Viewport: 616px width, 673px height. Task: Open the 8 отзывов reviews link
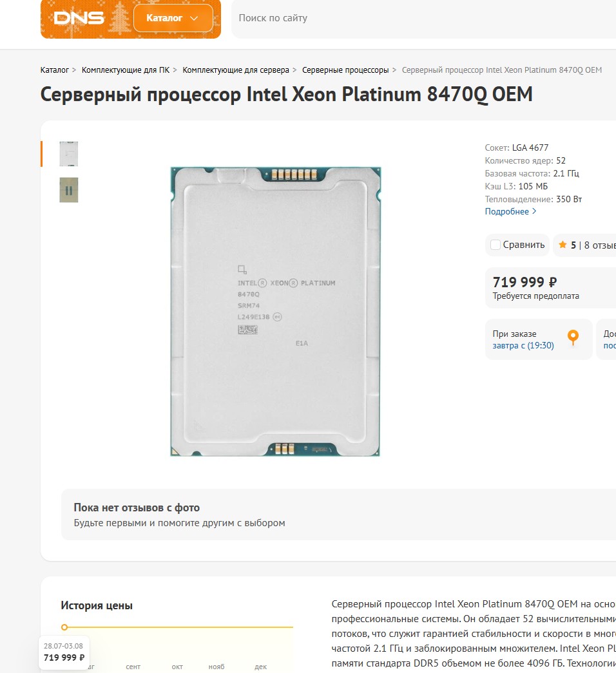(x=600, y=245)
